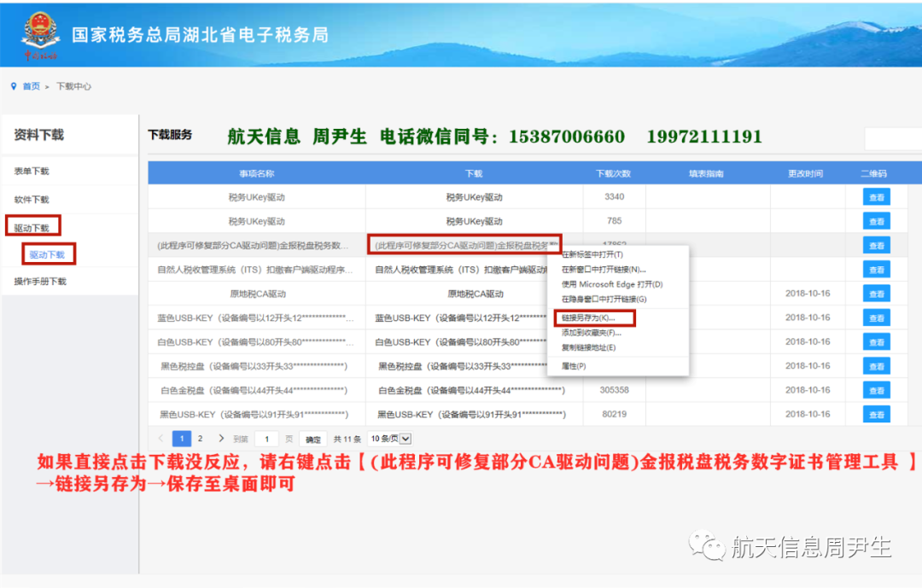This screenshot has width=922, height=588.
Task: Choose 使用 Microsoft Edge 打开(D) menu entry
Action: click(x=611, y=284)
